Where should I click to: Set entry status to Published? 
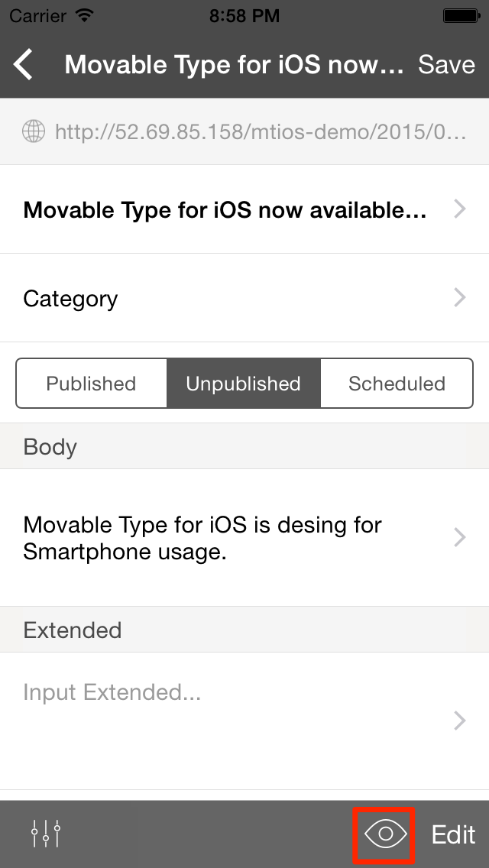92,384
